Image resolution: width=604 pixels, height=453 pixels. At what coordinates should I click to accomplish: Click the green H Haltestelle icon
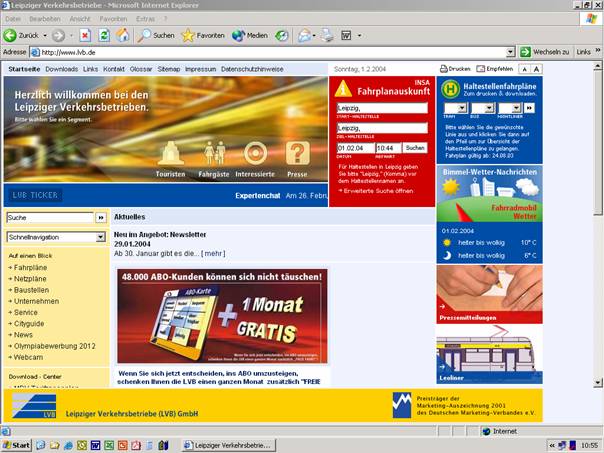(450, 89)
